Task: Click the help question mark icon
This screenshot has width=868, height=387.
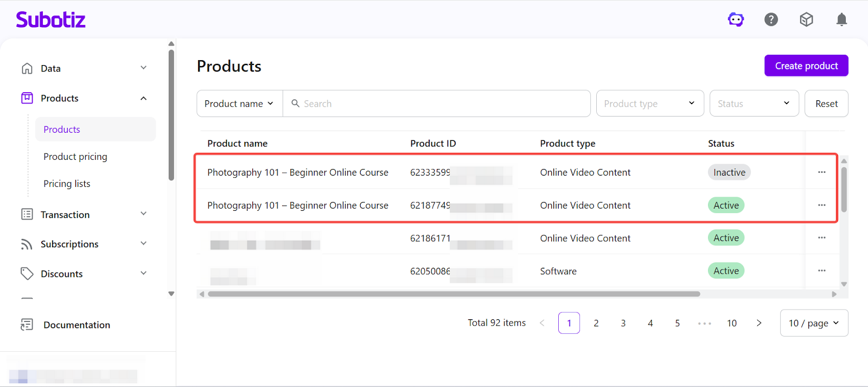Action: (771, 20)
